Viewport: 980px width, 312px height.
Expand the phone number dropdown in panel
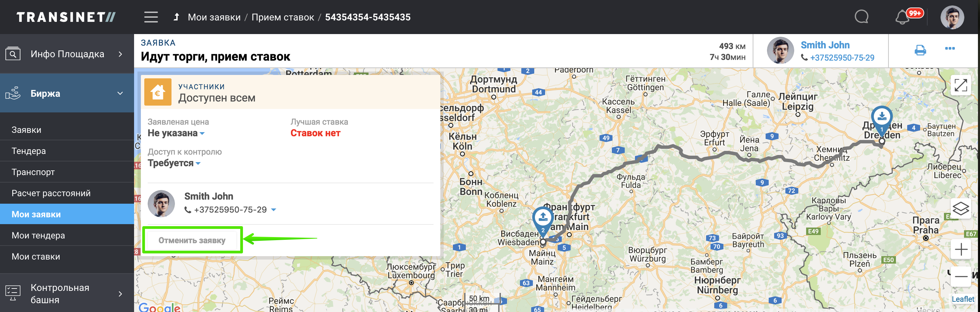pos(274,210)
